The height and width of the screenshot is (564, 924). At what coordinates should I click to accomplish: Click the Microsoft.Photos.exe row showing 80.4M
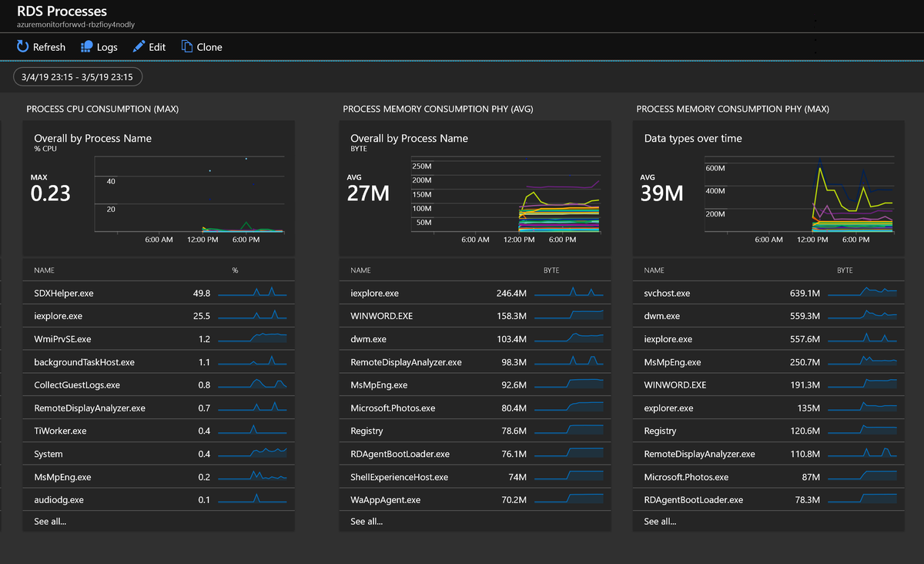[x=475, y=408]
